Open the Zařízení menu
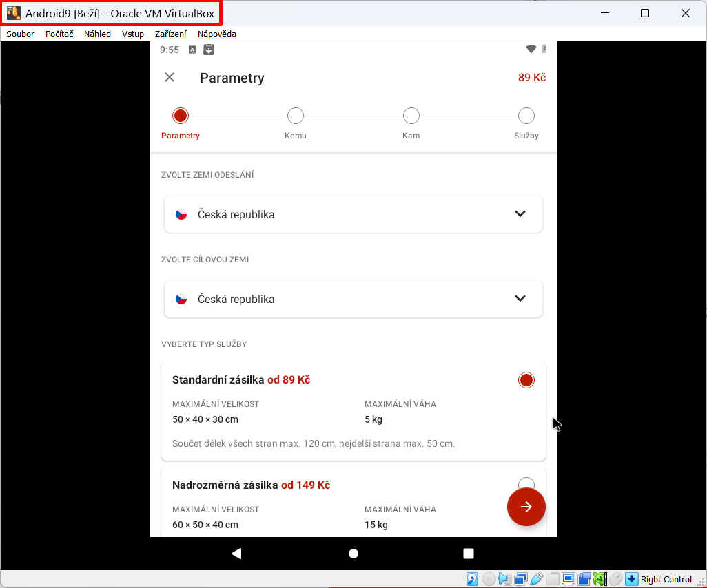Image resolution: width=707 pixels, height=588 pixels. coord(170,34)
